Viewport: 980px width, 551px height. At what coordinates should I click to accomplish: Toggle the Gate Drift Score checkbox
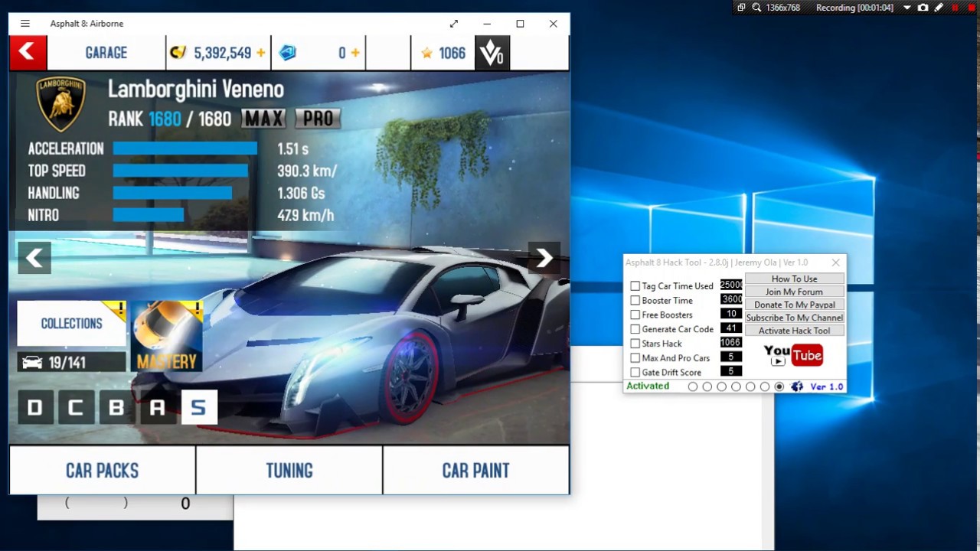tap(635, 373)
